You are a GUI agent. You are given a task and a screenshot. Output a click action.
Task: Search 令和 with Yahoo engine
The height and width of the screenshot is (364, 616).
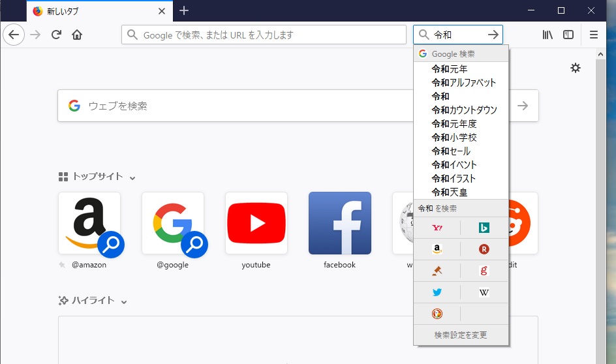(437, 228)
